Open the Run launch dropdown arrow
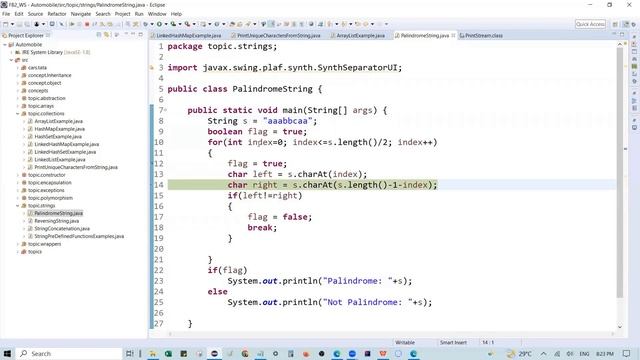Image resolution: width=640 pixels, height=360 pixels. coord(166,24)
